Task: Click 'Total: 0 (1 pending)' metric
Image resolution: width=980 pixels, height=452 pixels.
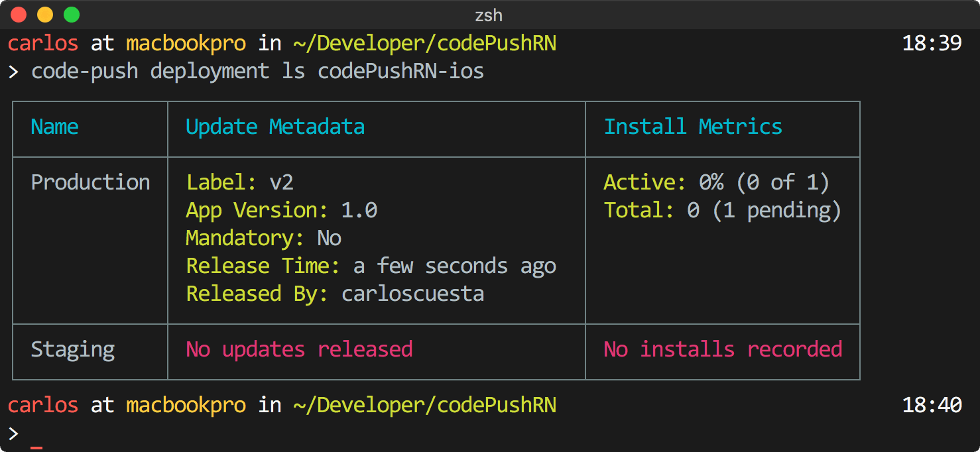Action: 723,210
